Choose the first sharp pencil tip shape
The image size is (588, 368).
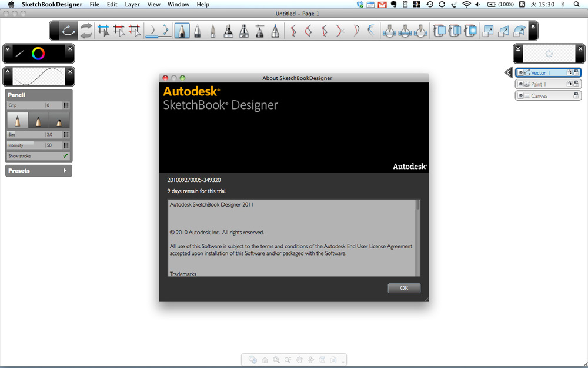click(x=18, y=121)
